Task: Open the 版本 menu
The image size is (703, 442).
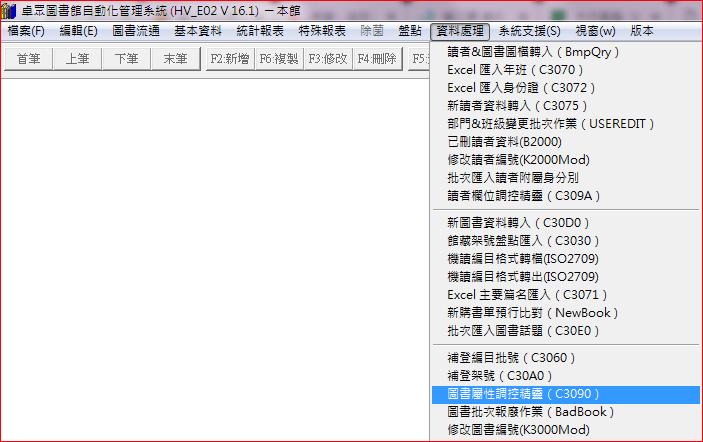Action: 642,31
